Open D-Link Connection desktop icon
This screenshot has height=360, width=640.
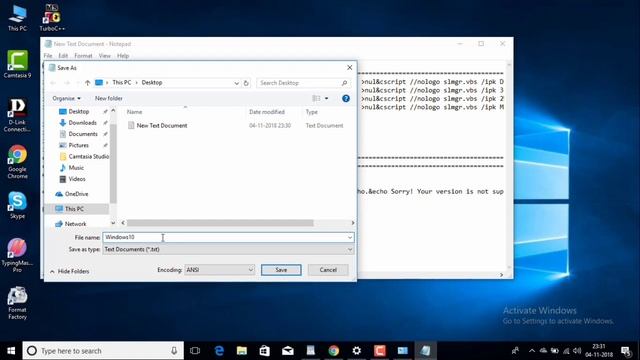pos(17,116)
